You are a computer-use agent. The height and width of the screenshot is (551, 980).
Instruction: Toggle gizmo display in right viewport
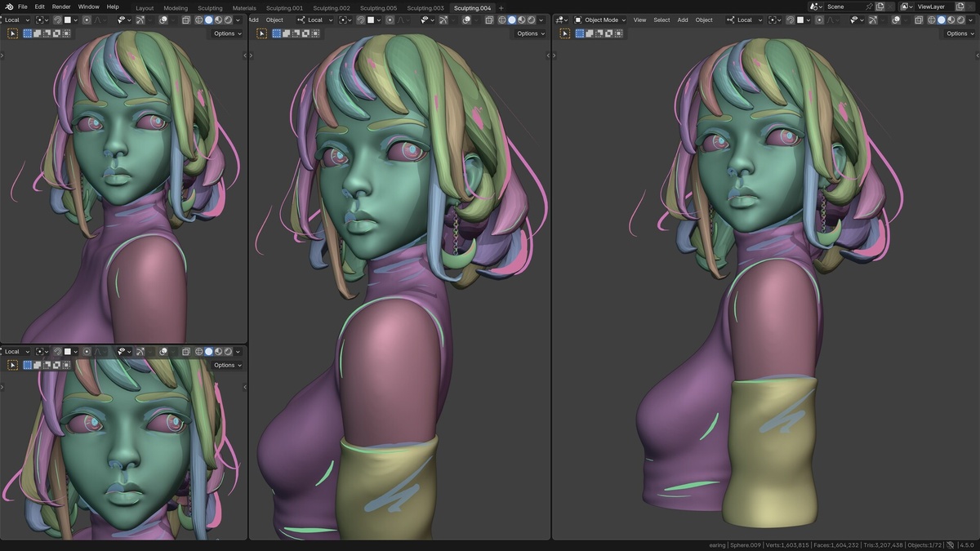coord(873,20)
